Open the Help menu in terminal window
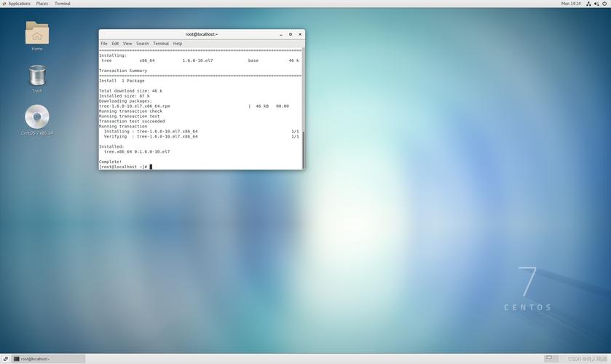This screenshot has height=364, width=611. pyautogui.click(x=177, y=44)
